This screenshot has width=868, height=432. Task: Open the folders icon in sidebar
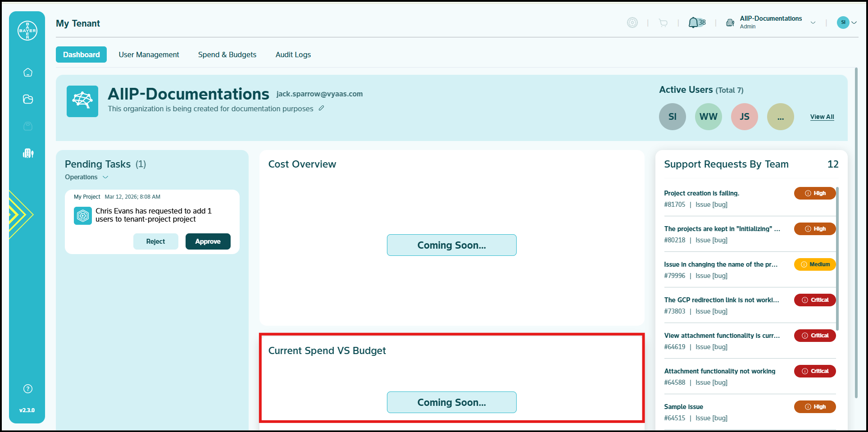[28, 99]
